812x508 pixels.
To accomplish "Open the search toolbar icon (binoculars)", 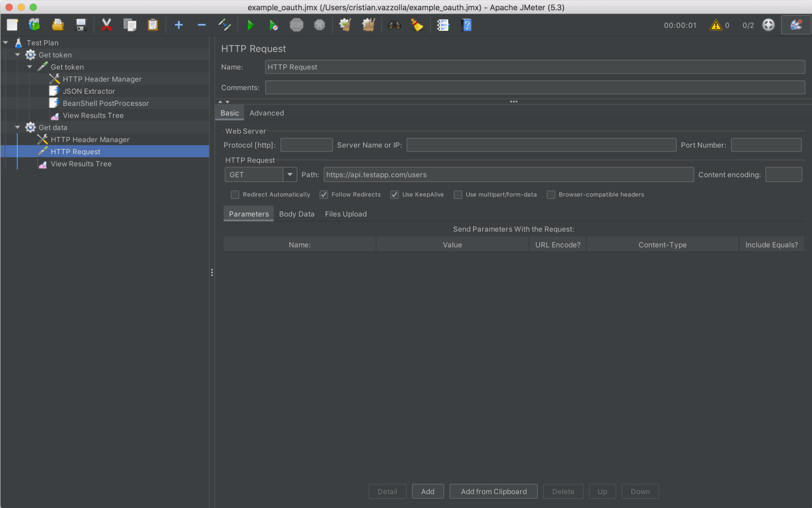I will click(394, 25).
